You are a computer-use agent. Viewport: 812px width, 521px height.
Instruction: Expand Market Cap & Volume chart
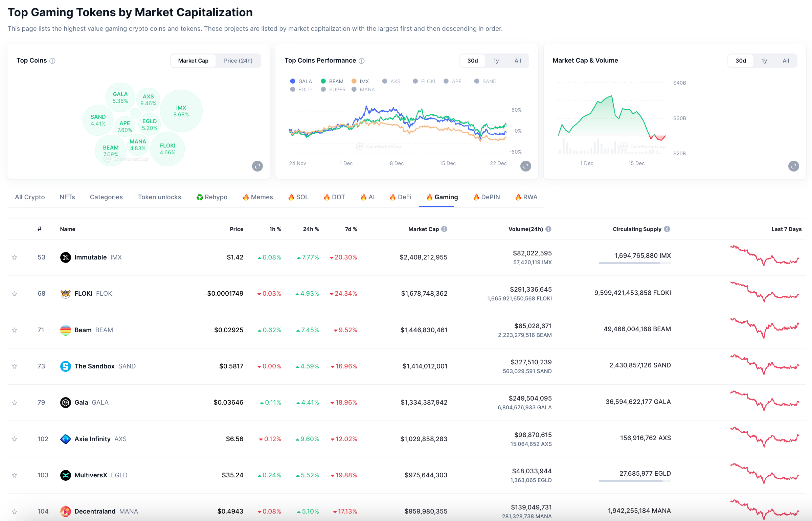click(x=793, y=166)
